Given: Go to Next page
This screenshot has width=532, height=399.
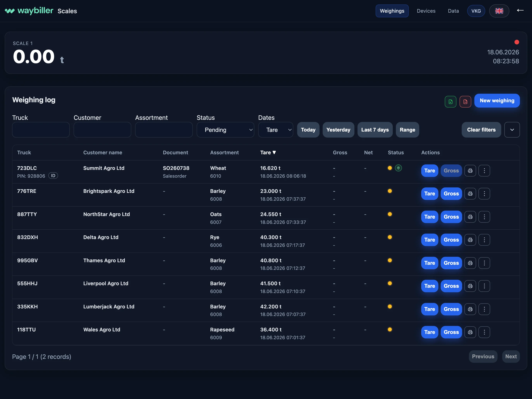Looking at the screenshot, I should [511, 357].
